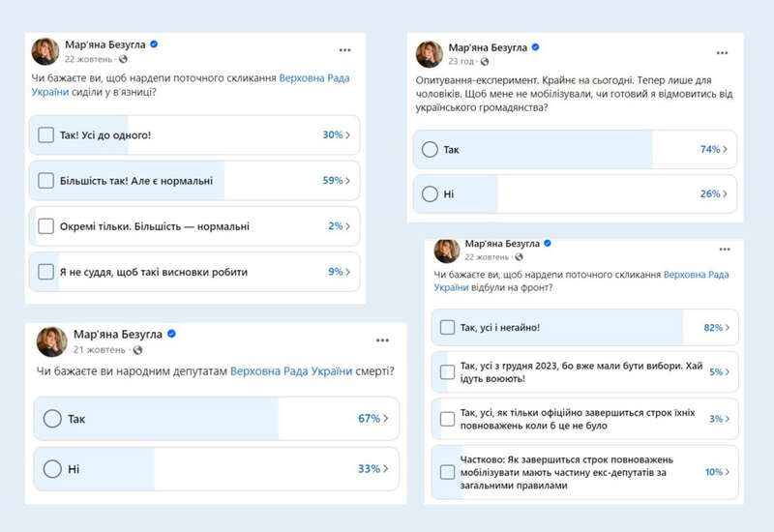Click globe privacy icon beside 21 жовтень
The height and width of the screenshot is (532, 774).
coord(137,350)
